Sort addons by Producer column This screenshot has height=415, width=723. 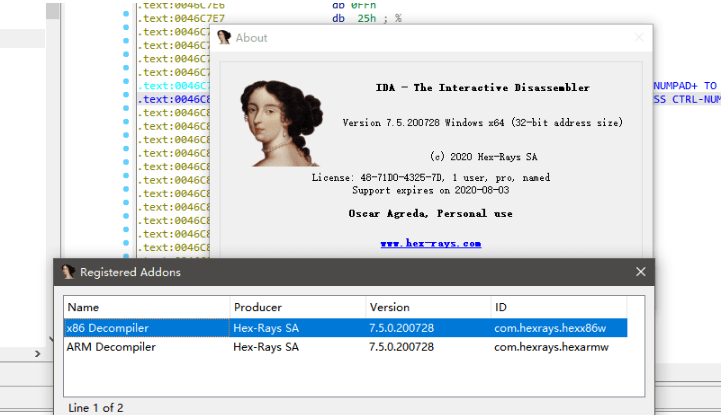click(x=297, y=307)
